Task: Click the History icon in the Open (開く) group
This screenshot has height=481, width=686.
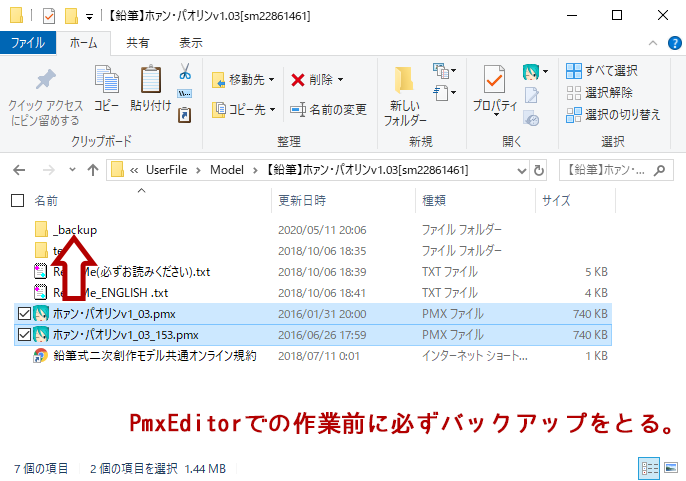Action: [x=532, y=118]
